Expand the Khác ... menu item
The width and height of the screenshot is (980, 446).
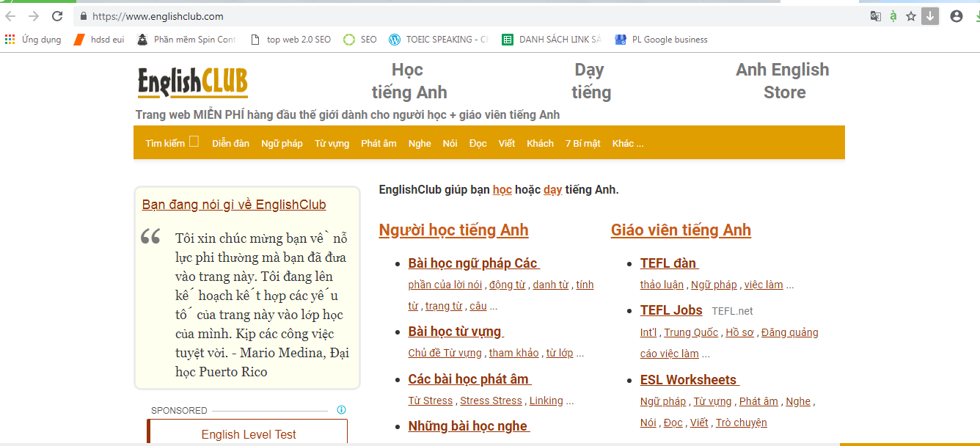[628, 143]
